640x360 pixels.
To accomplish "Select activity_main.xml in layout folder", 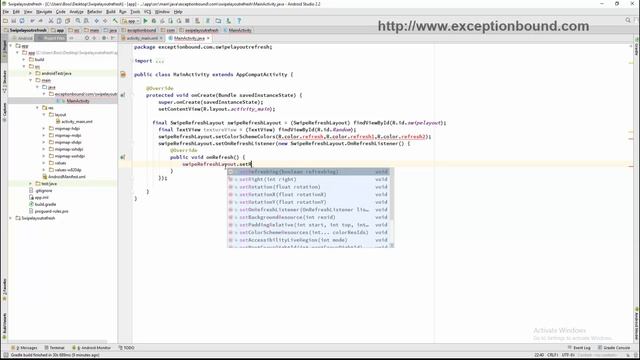I will coord(74,122).
